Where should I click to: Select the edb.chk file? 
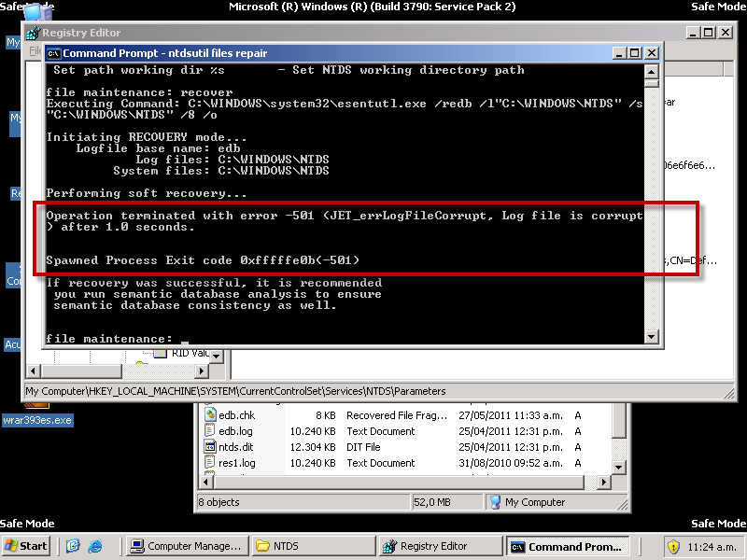[235, 415]
